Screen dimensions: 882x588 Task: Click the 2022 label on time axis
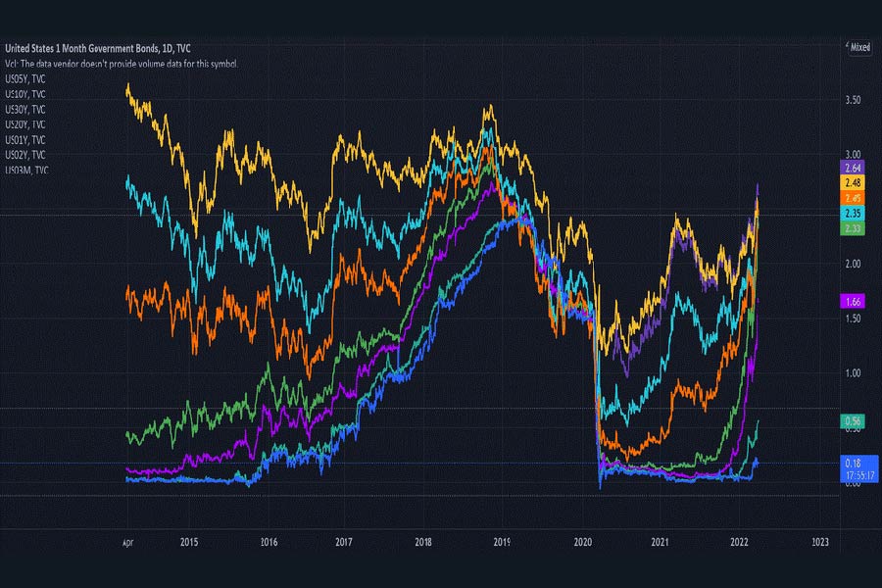tap(739, 542)
